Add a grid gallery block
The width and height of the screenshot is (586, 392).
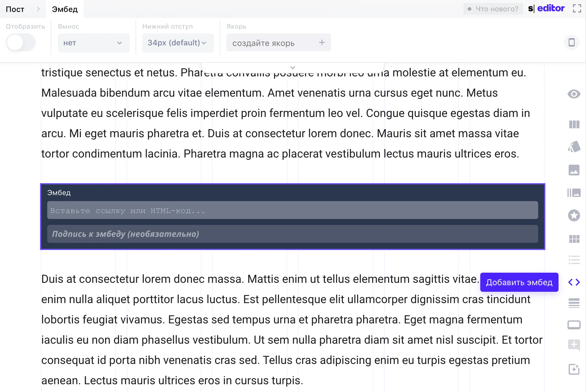[574, 239]
